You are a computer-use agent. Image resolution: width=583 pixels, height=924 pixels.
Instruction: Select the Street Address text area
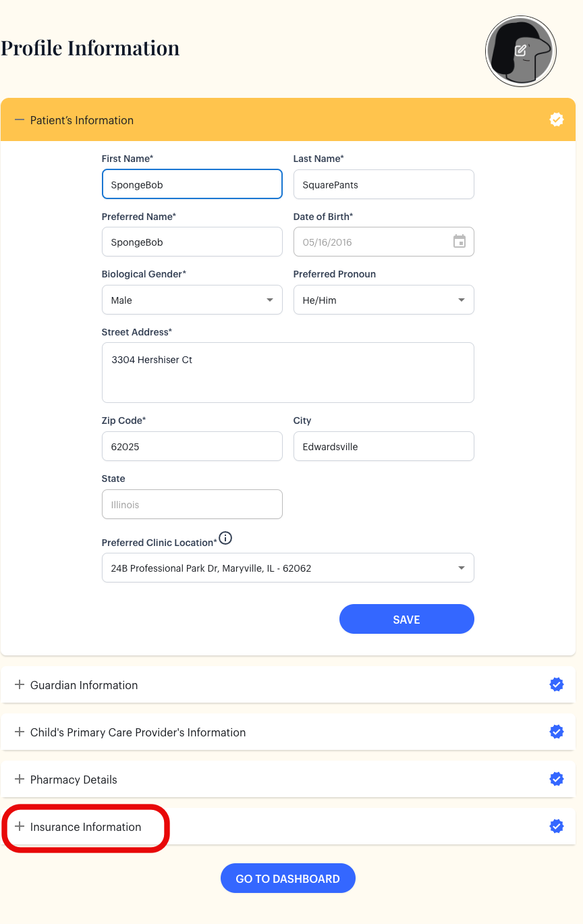point(287,372)
